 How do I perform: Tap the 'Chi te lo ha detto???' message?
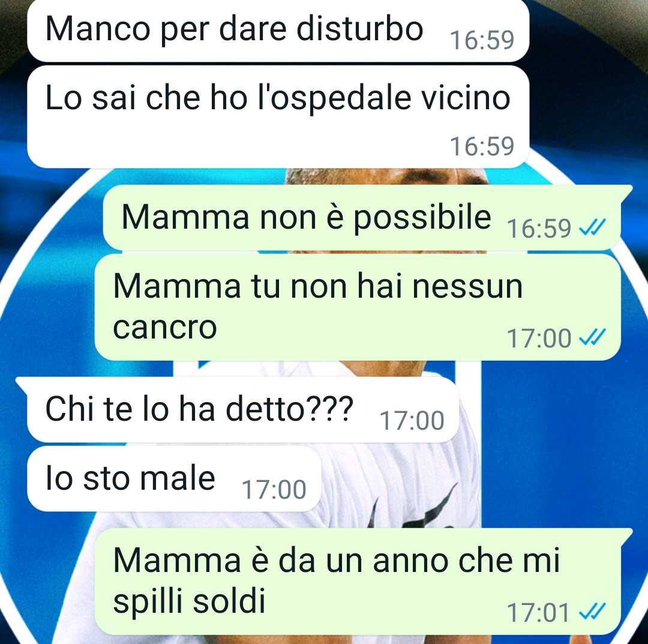click(243, 410)
